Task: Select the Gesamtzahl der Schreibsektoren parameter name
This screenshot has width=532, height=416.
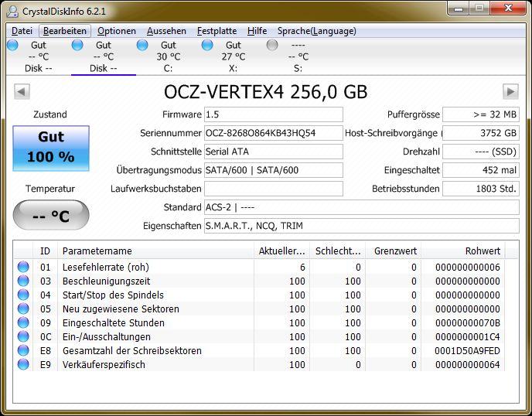Action: [x=132, y=351]
